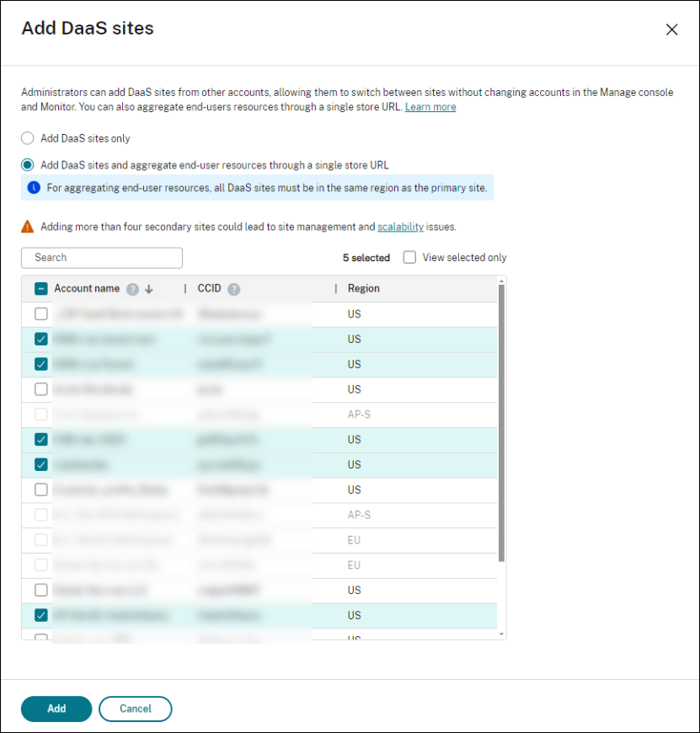Click the scrollbar down arrow

(502, 634)
